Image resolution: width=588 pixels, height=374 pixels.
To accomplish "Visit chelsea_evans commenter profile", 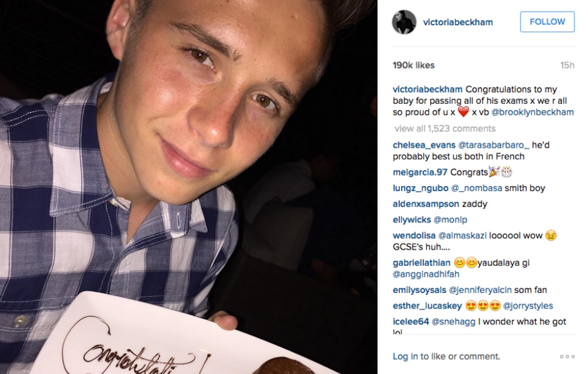I will click(x=424, y=145).
